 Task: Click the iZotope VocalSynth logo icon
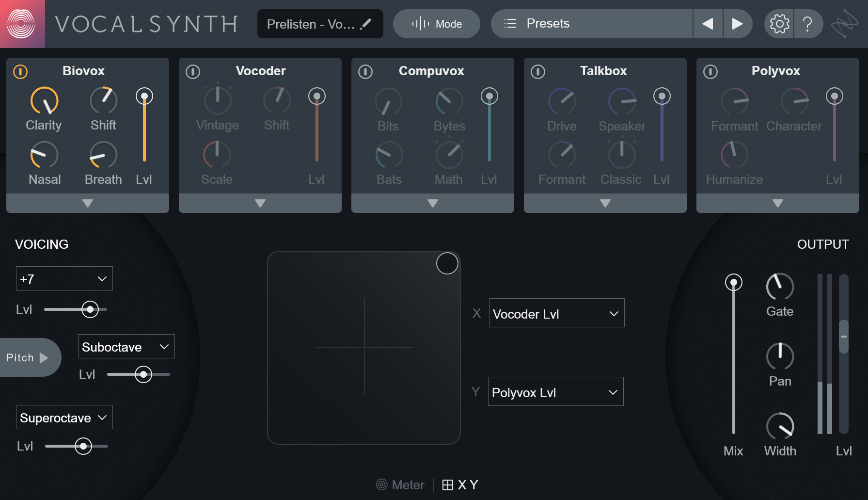click(22, 24)
